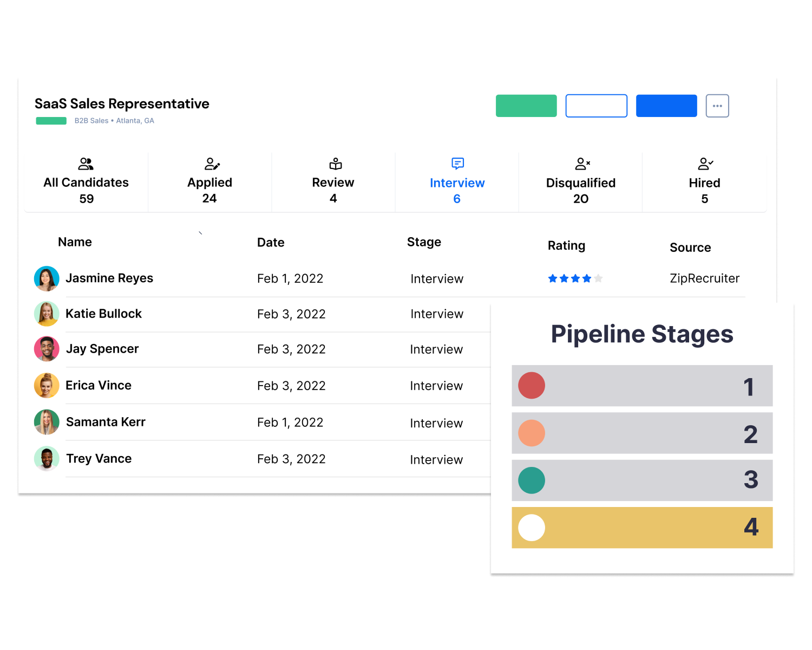The height and width of the screenshot is (650, 812).
Task: Open the more actions ellipsis menu
Action: (x=717, y=106)
